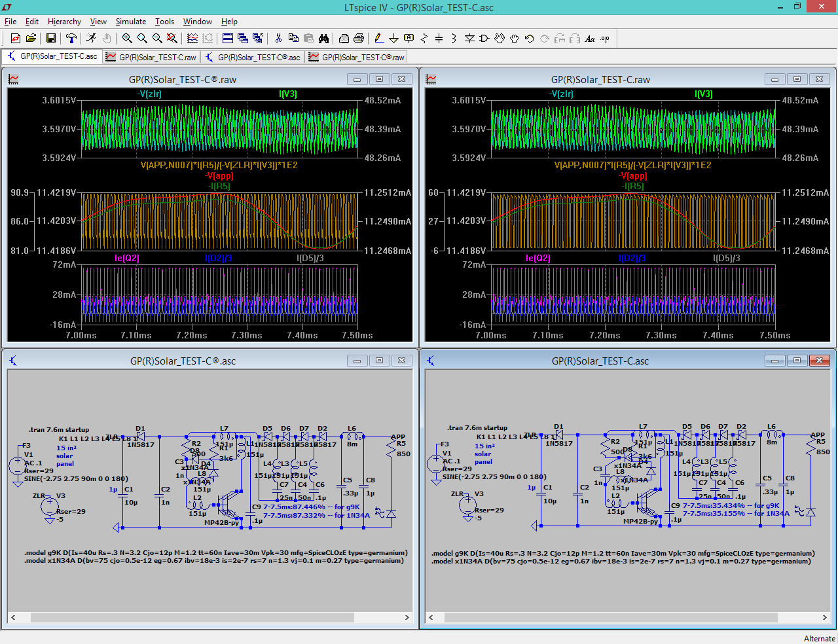Open the Help menu
Image resolution: width=838 pixels, height=644 pixels.
(229, 22)
